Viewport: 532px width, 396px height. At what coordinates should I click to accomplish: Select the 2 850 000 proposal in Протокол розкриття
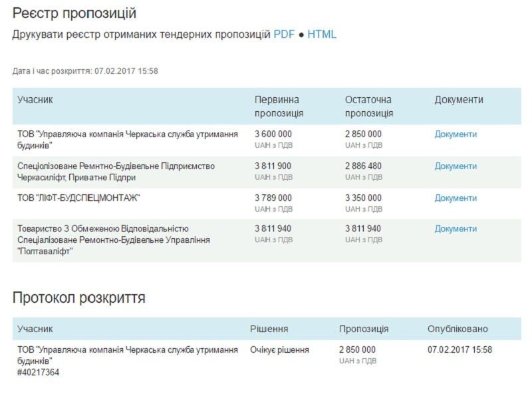(x=356, y=349)
